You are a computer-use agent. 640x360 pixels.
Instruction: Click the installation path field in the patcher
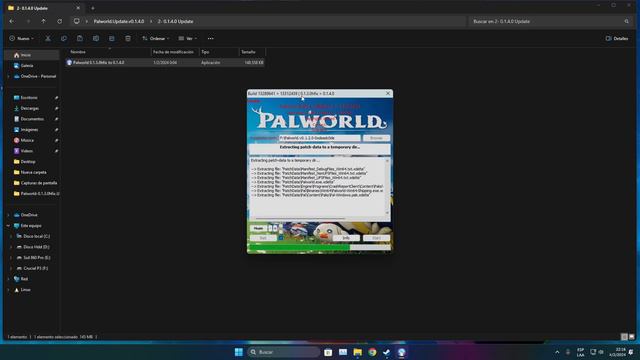(320, 138)
